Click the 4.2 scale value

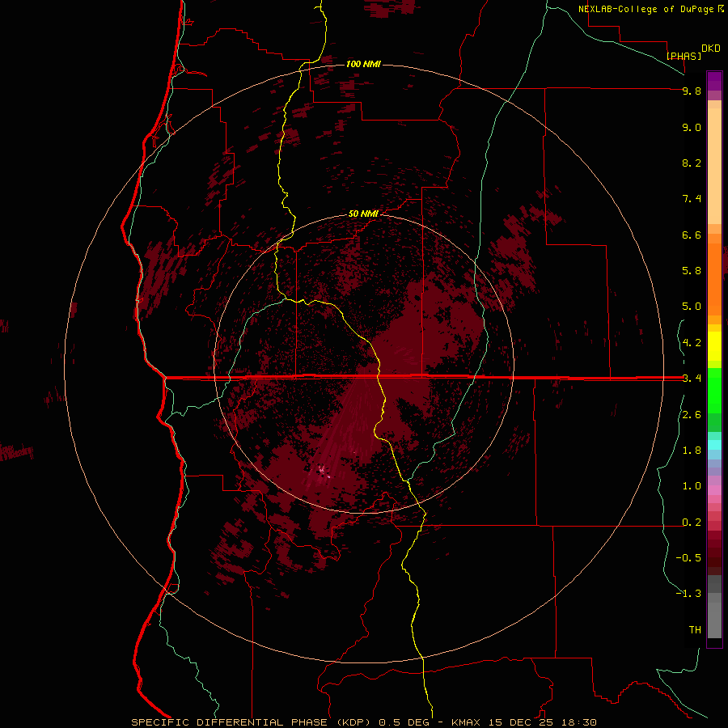click(x=692, y=343)
